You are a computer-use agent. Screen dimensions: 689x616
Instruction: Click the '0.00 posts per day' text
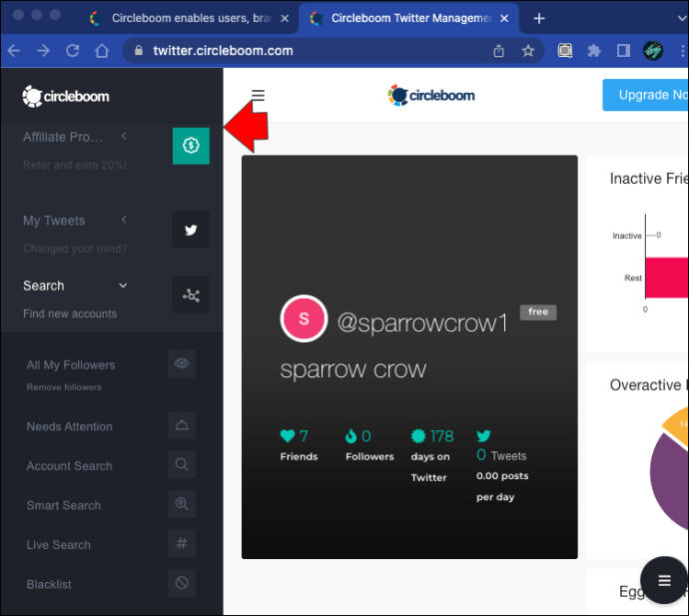point(502,486)
